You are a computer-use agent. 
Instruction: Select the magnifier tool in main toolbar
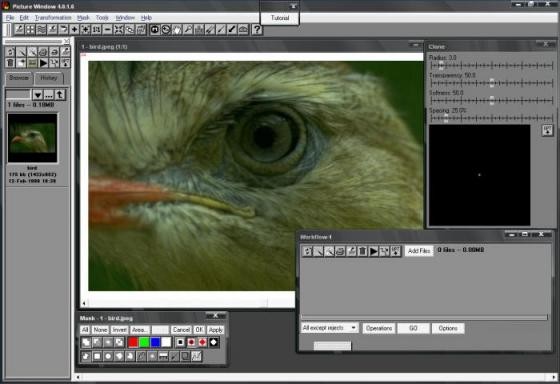coord(188,30)
